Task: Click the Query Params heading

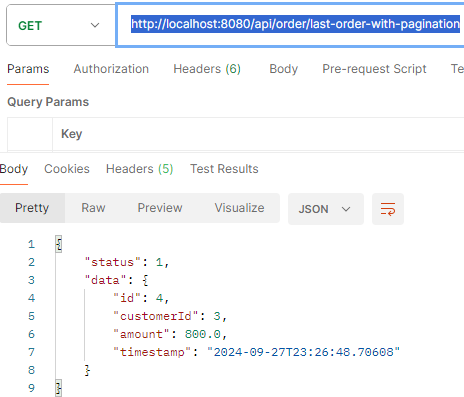Action: [48, 102]
